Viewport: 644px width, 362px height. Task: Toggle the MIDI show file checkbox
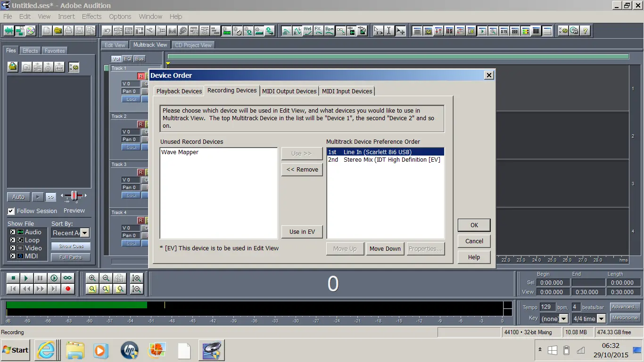pos(13,256)
